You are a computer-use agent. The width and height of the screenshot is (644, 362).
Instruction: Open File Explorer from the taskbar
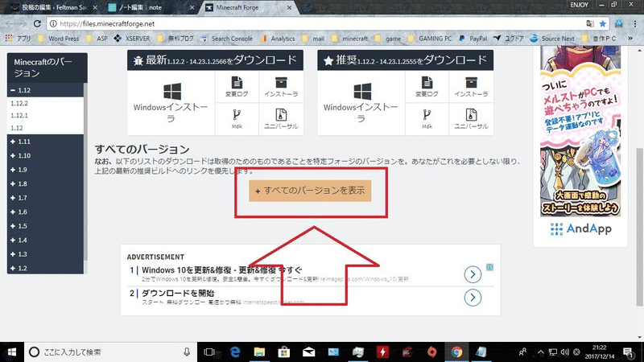(259, 352)
